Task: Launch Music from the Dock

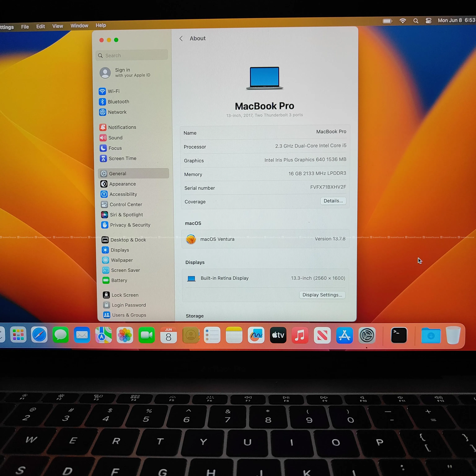Action: 300,335
